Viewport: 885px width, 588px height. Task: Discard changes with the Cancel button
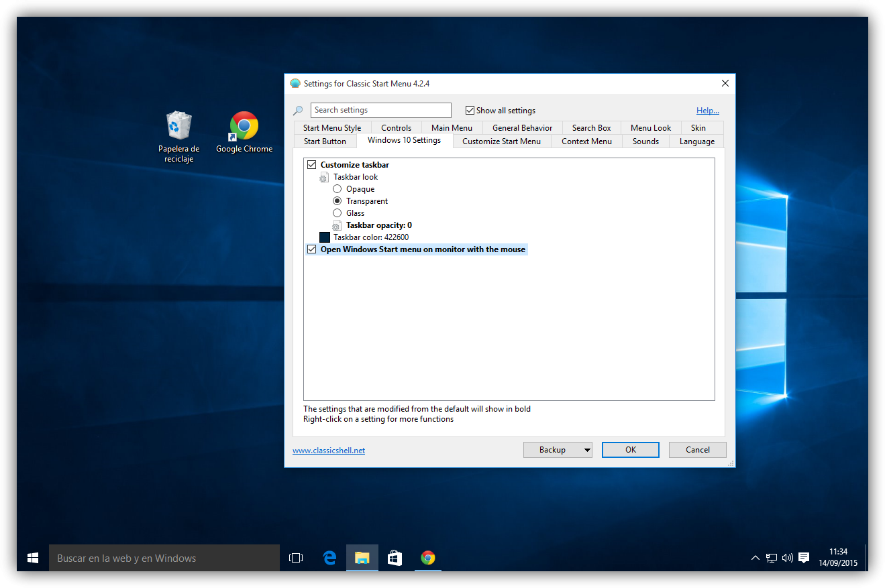click(x=698, y=450)
